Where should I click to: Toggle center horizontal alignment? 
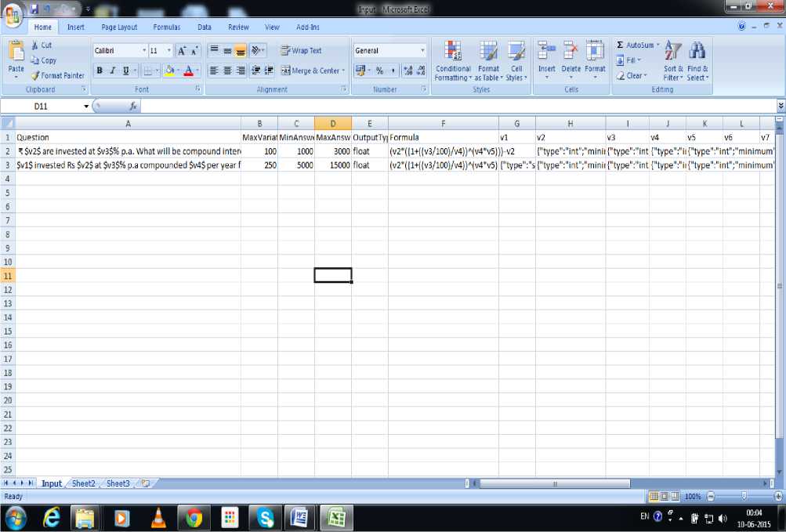click(227, 71)
